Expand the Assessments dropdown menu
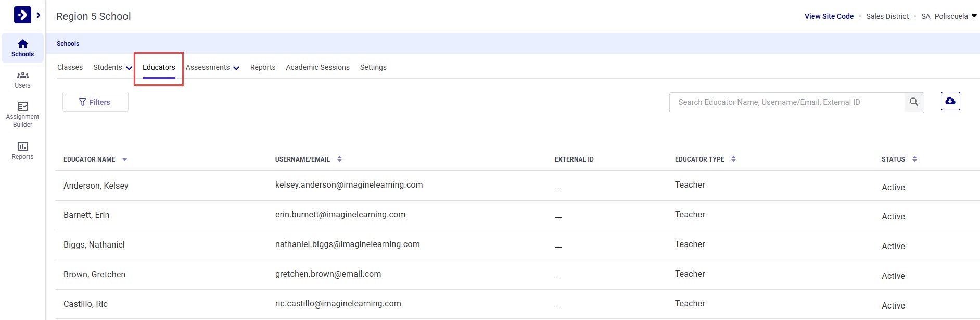The height and width of the screenshot is (320, 980). (212, 68)
